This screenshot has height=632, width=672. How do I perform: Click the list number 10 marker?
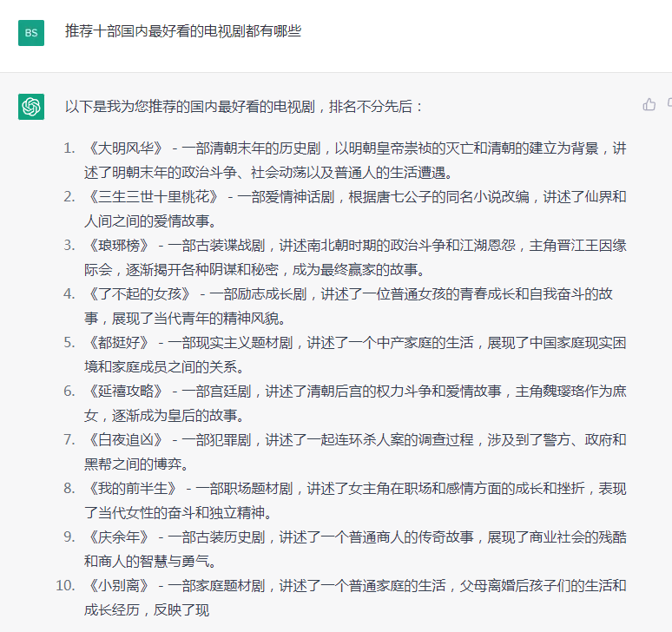pyautogui.click(x=64, y=586)
